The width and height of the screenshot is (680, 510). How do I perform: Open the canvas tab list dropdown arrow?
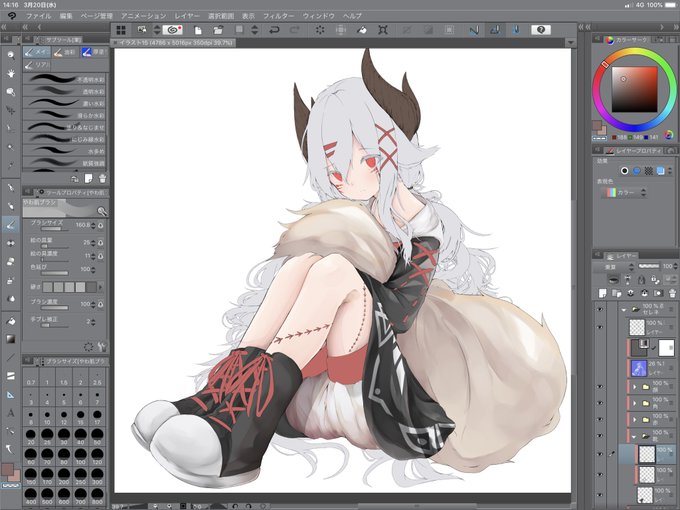coord(570,42)
